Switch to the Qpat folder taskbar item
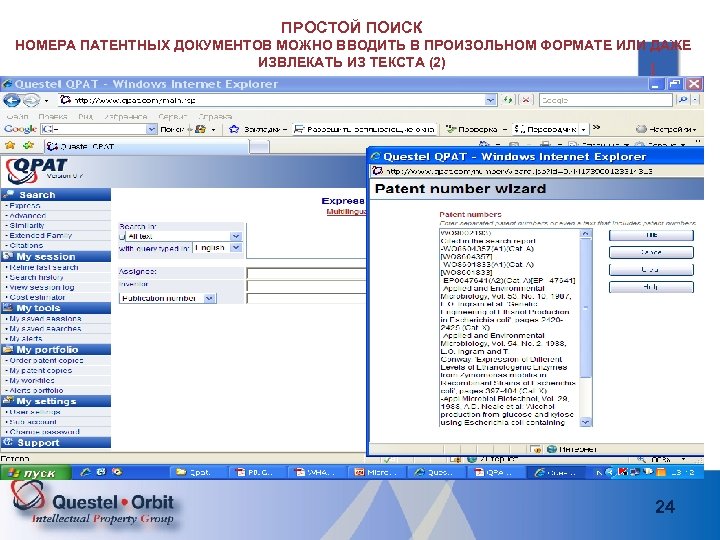 (199, 472)
